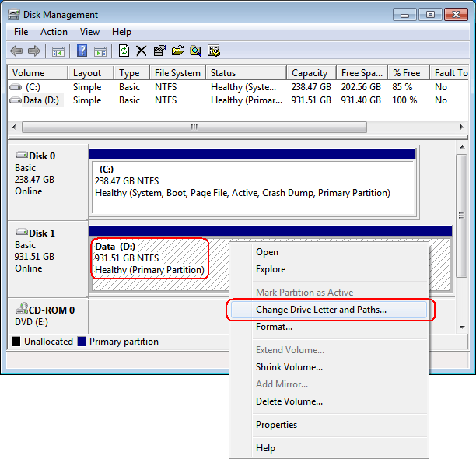Click the blue Help question mark icon
Image resolution: width=476 pixels, height=459 pixels.
[82, 51]
